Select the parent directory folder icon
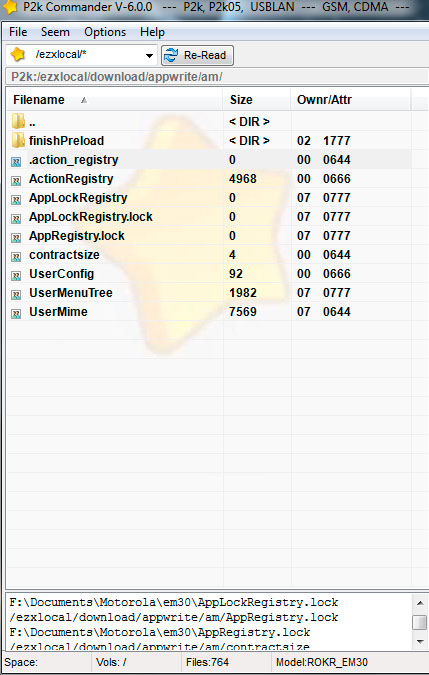The width and height of the screenshot is (429, 675). coord(18,121)
